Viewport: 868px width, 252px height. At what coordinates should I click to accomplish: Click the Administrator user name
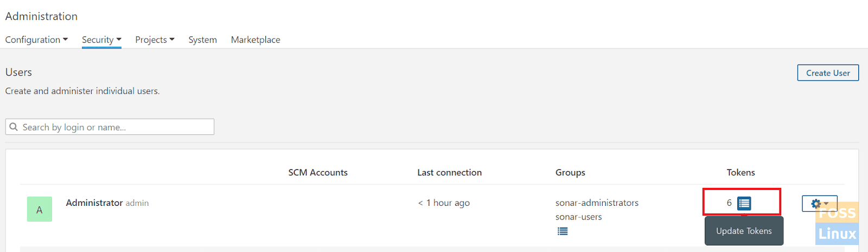tap(94, 203)
